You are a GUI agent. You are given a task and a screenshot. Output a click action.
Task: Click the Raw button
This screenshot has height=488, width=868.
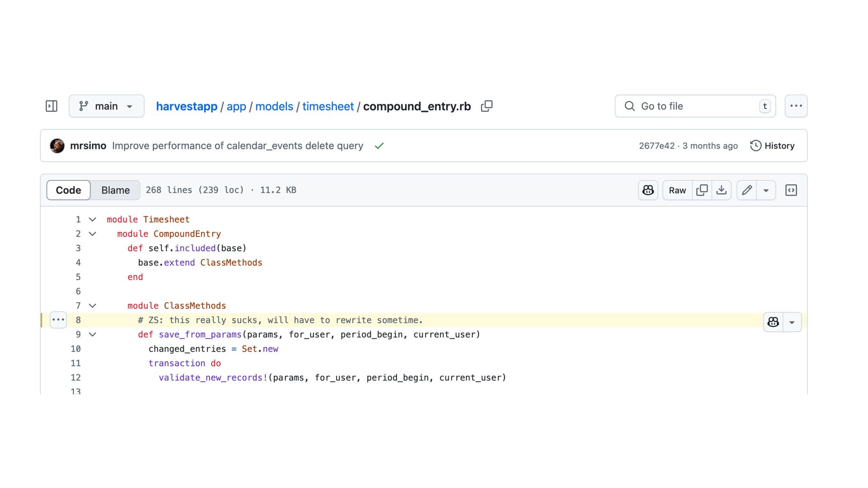coord(677,190)
